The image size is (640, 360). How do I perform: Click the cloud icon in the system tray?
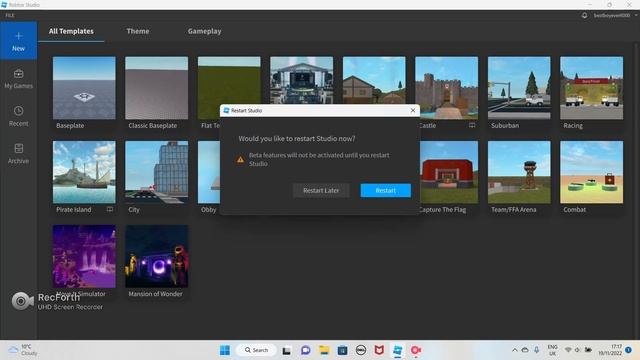[525, 350]
